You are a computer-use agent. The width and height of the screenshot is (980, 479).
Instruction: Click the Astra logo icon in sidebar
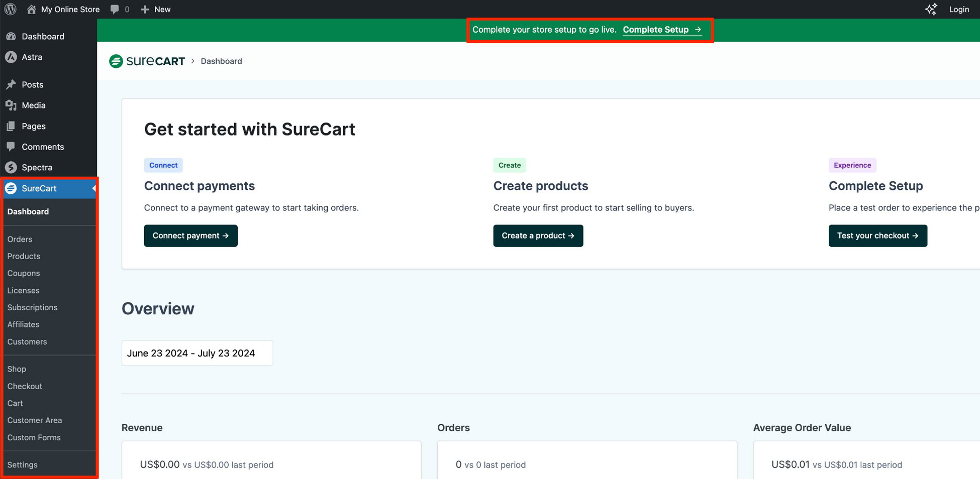click(x=11, y=57)
